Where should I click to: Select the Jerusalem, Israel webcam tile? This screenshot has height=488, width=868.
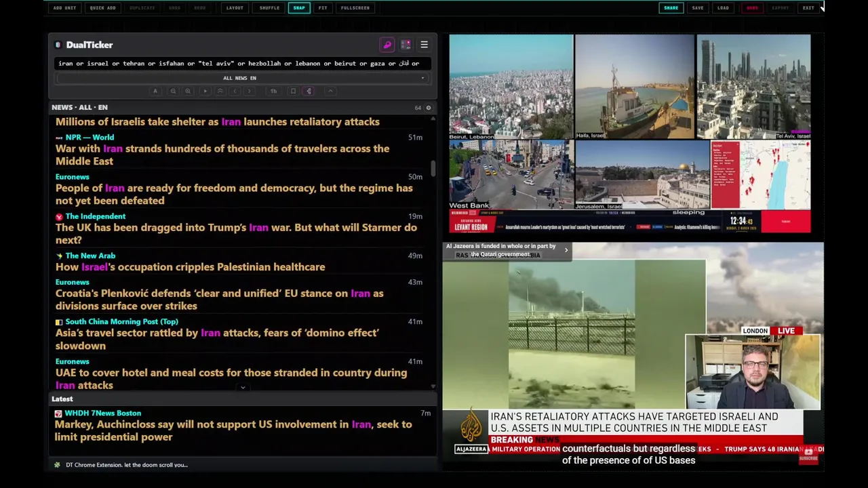pyautogui.click(x=642, y=175)
